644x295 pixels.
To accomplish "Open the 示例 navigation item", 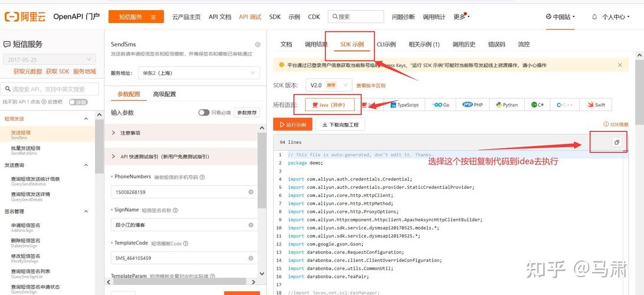I will (294, 17).
